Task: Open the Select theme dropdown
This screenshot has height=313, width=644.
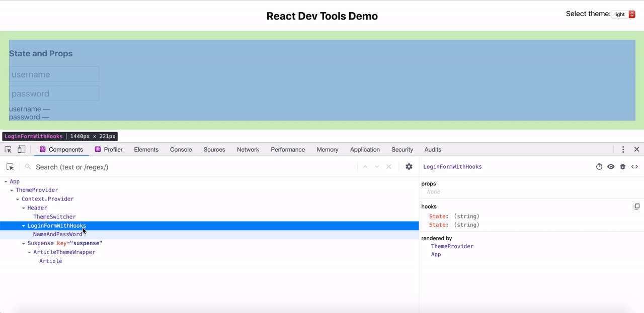Action: click(x=624, y=14)
